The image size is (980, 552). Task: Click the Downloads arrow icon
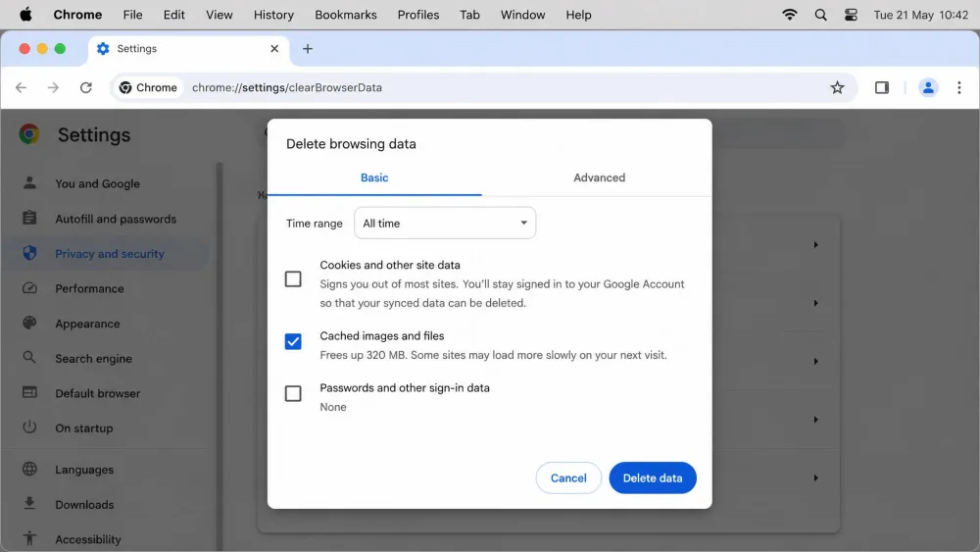click(x=29, y=503)
